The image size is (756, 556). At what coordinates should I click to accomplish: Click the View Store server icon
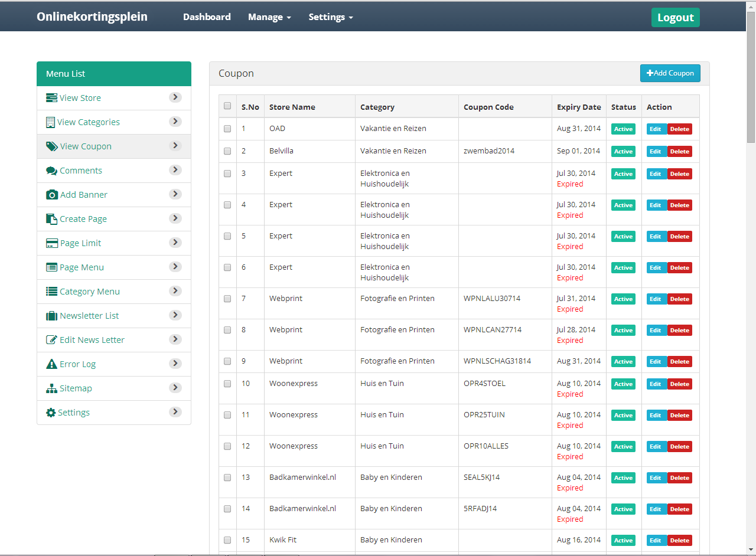[x=51, y=98]
